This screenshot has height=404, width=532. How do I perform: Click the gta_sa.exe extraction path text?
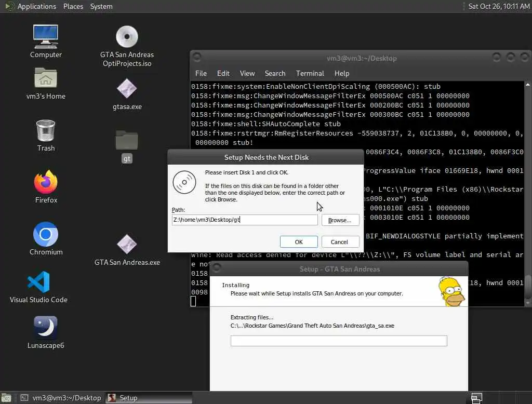click(312, 326)
